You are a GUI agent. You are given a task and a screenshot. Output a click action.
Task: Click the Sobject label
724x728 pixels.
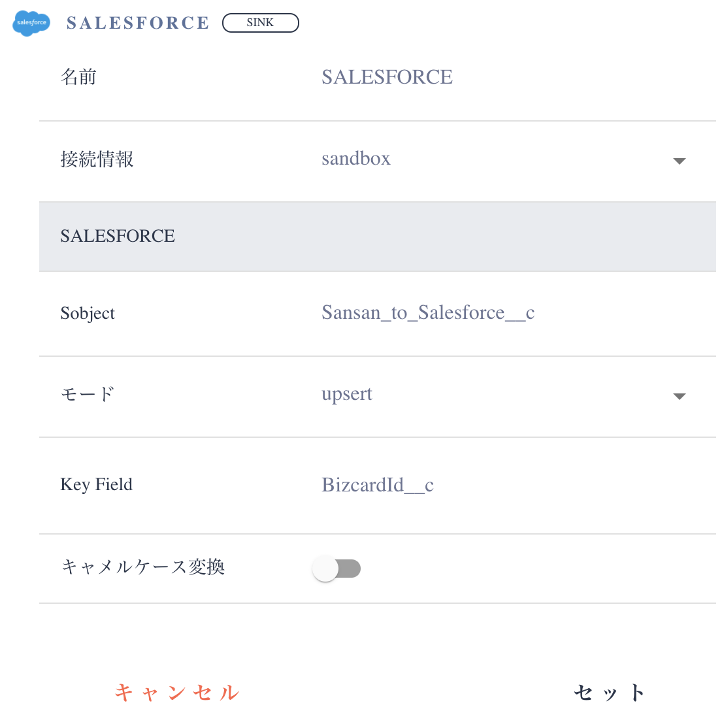[x=88, y=314]
